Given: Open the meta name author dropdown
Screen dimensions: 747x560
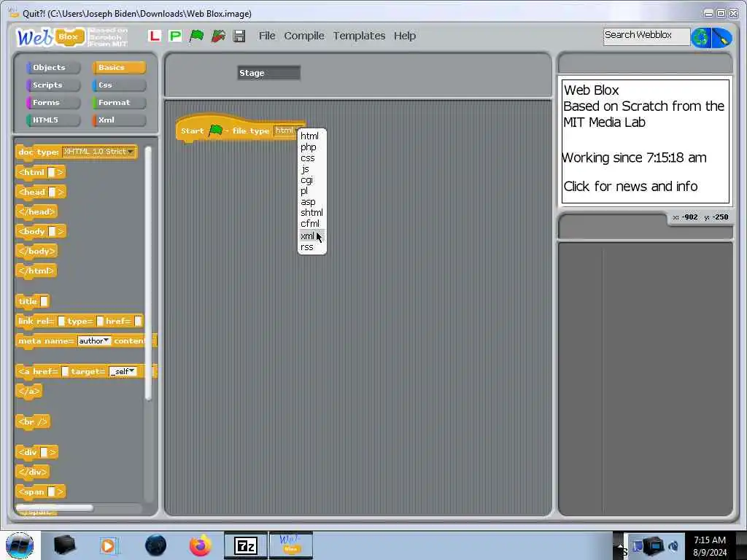Looking at the screenshot, I should click(94, 341).
